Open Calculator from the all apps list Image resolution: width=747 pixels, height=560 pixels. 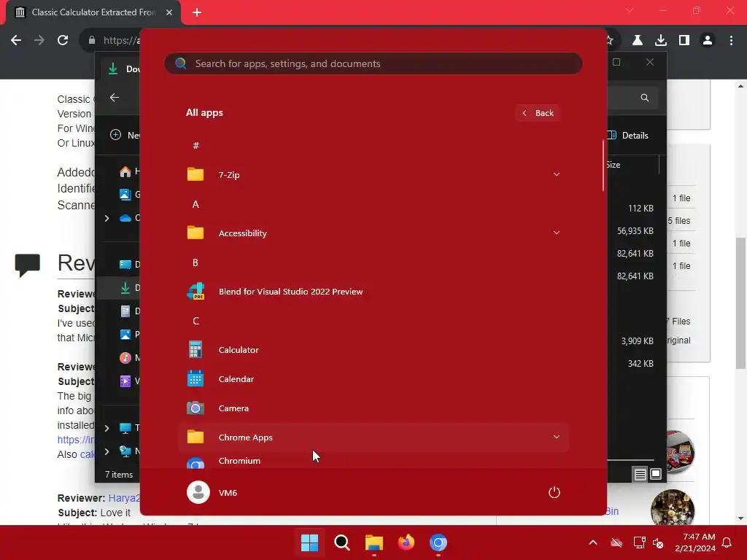tap(373, 350)
